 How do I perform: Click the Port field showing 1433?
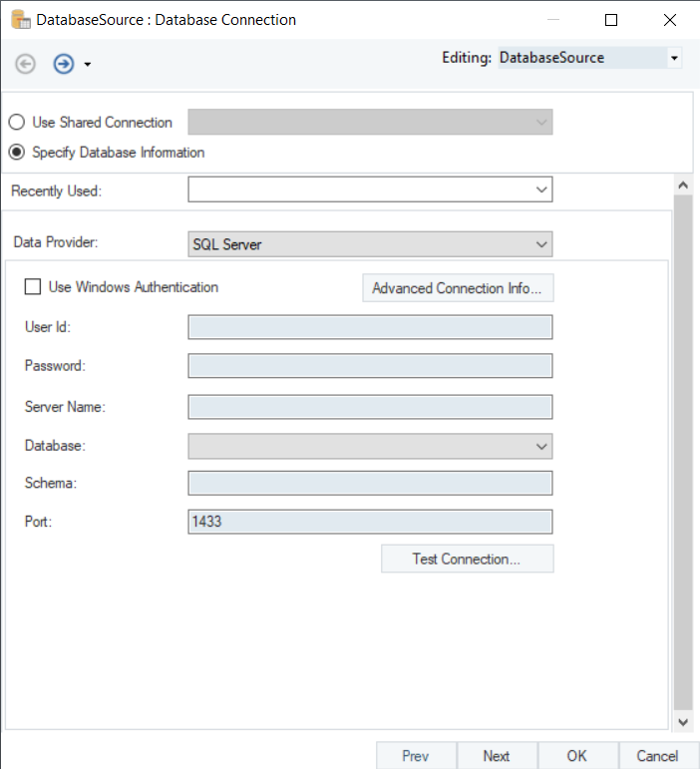click(369, 522)
